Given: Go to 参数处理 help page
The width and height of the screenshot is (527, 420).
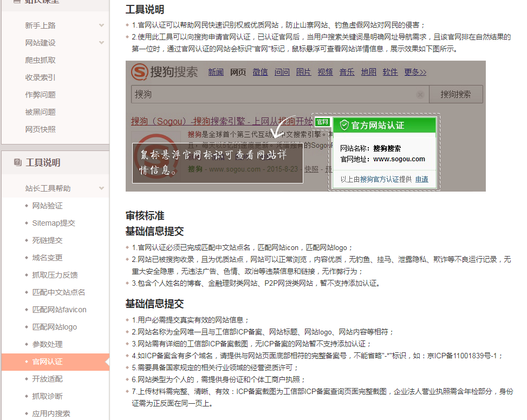Looking at the screenshot, I should (x=47, y=344).
